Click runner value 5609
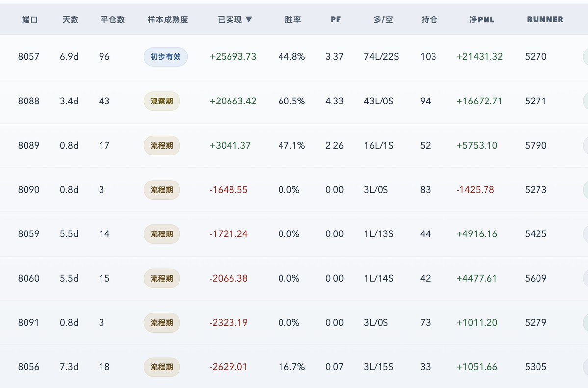 [536, 278]
